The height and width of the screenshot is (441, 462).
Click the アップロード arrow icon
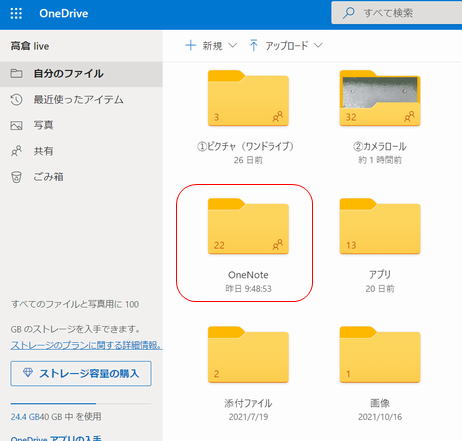point(254,45)
